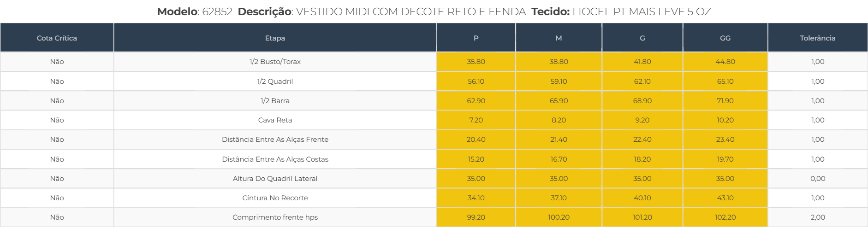868x227 pixels.
Task: Click the model number 62852 in the title
Action: [x=217, y=12]
